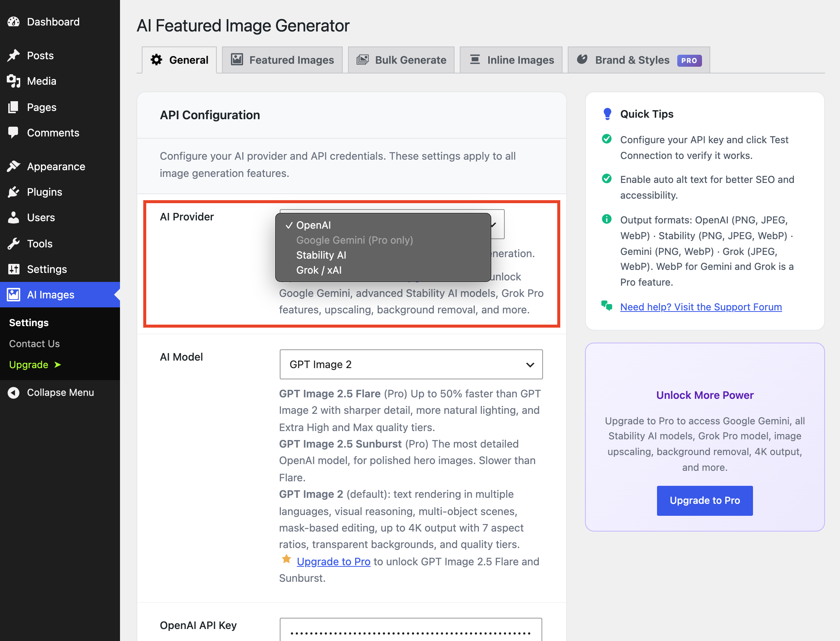Click the AI Model field label

point(181,357)
